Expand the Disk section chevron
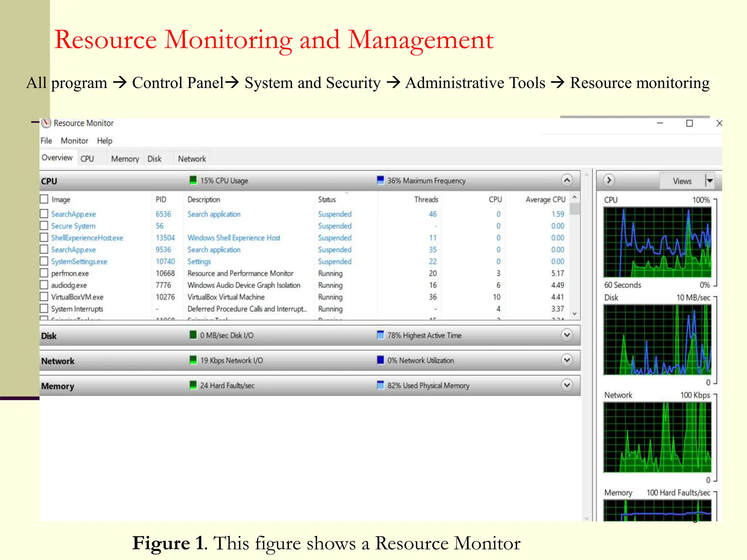The image size is (747, 560). point(567,335)
